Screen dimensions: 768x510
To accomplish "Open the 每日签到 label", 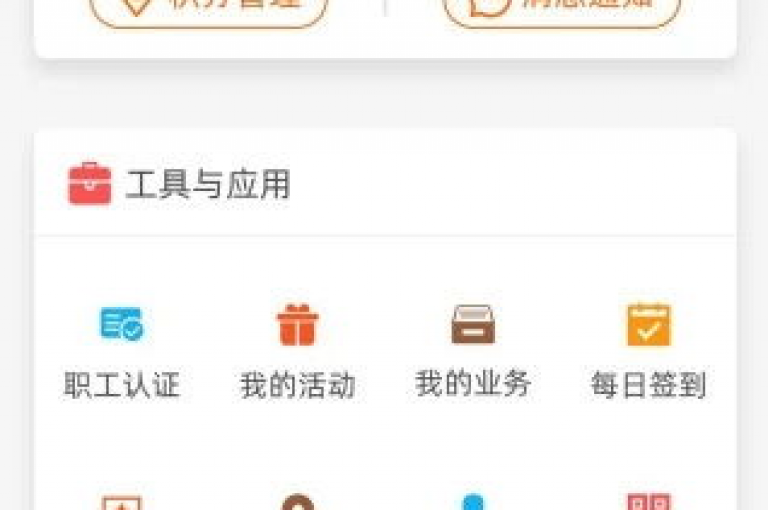I will [648, 385].
